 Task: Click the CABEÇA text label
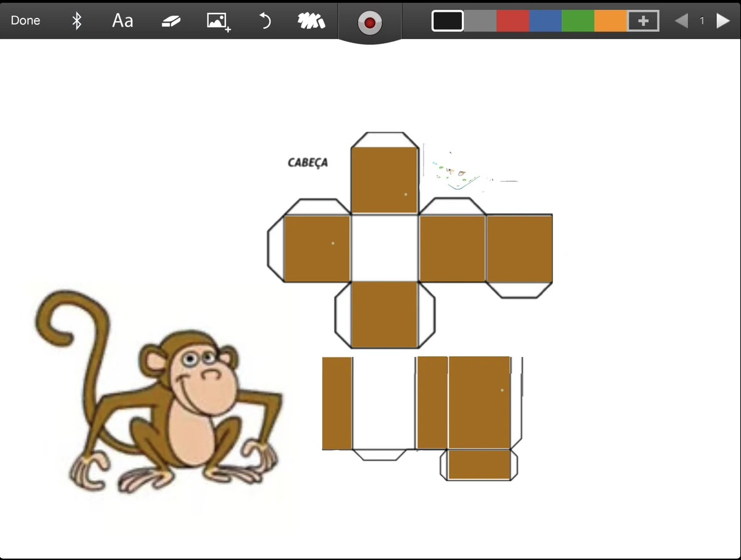click(x=308, y=163)
